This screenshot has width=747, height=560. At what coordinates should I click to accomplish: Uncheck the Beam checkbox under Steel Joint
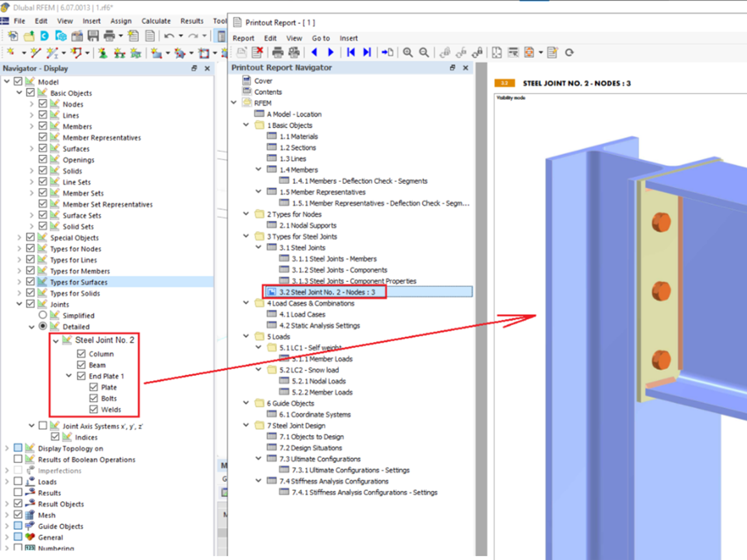pos(81,364)
